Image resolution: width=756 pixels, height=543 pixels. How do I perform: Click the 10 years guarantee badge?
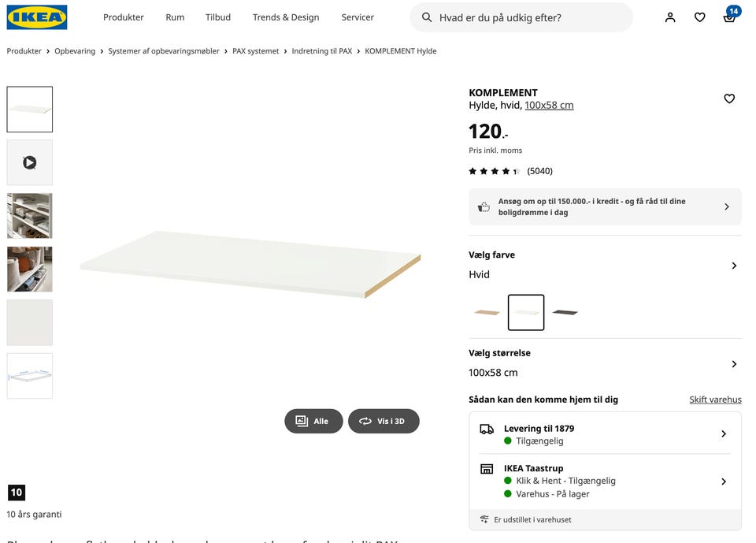[17, 493]
